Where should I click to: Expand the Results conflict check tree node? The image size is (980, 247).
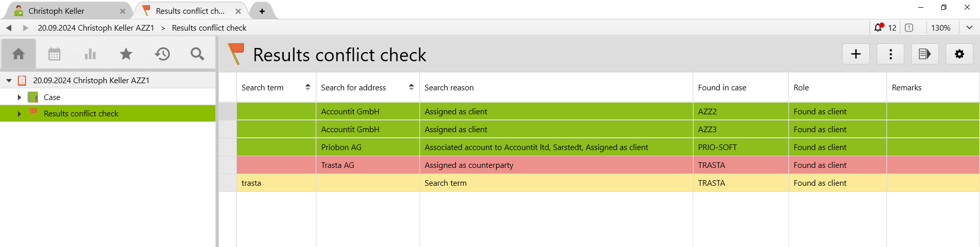[19, 113]
